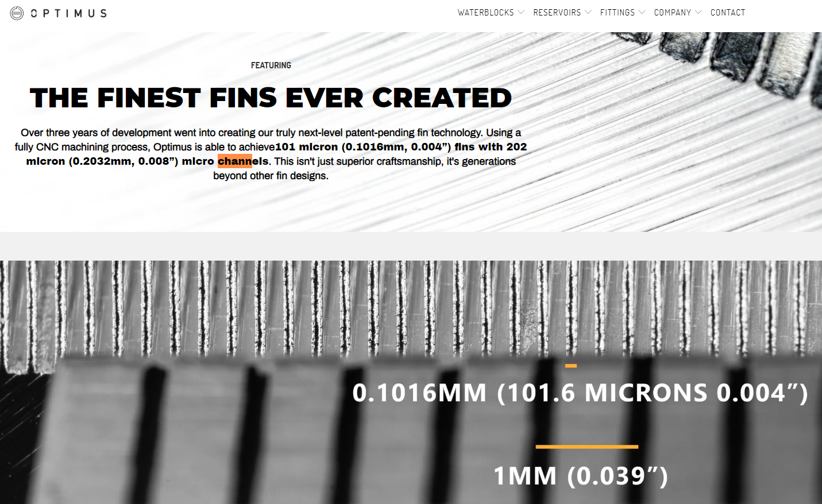This screenshot has height=504, width=822.
Task: Click the Optimus circular logo icon
Action: [x=17, y=13]
